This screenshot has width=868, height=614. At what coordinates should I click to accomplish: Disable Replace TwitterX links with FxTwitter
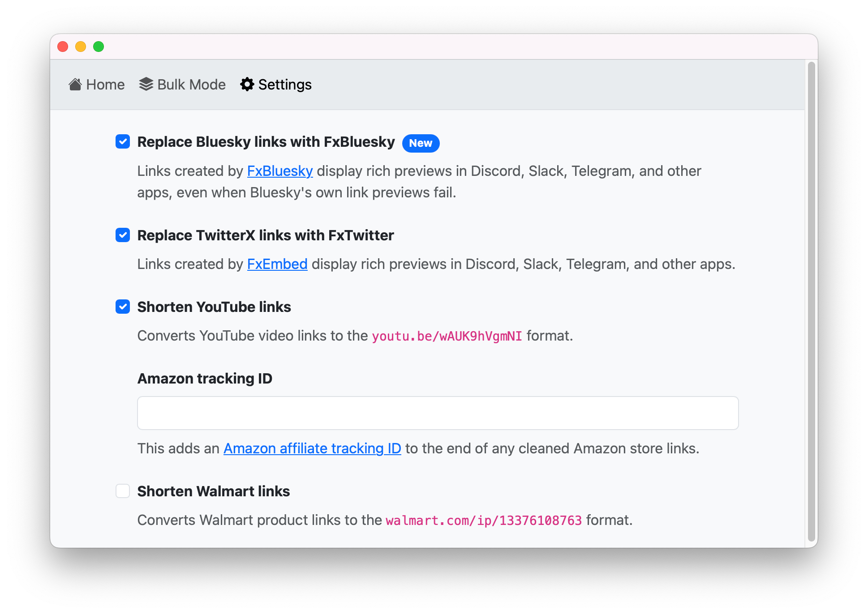(123, 235)
